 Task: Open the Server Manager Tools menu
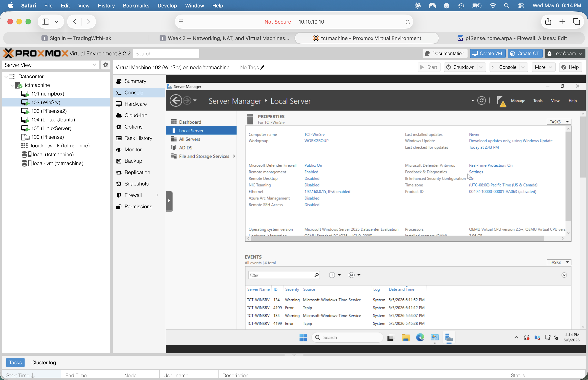pos(538,101)
